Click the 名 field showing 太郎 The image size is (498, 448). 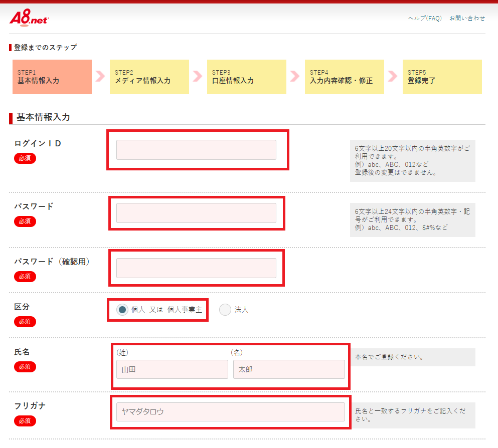pos(289,369)
